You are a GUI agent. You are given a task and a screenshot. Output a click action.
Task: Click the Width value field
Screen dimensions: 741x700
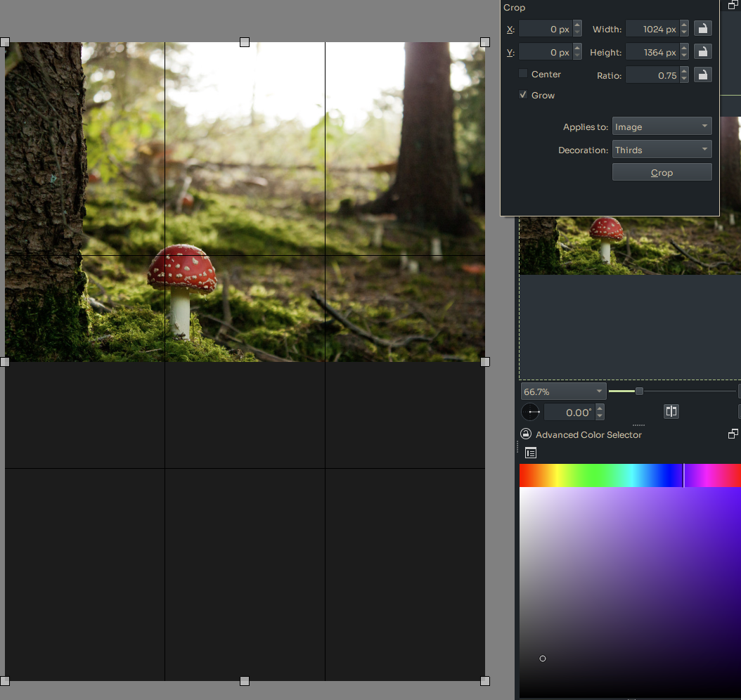pyautogui.click(x=652, y=29)
